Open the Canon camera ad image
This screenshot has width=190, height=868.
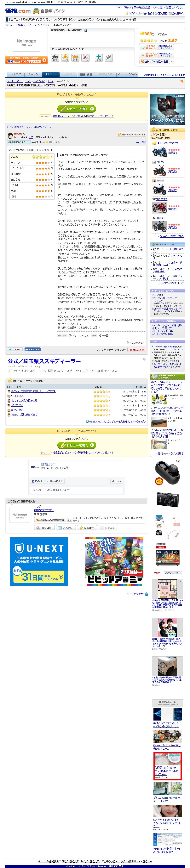(167, 500)
